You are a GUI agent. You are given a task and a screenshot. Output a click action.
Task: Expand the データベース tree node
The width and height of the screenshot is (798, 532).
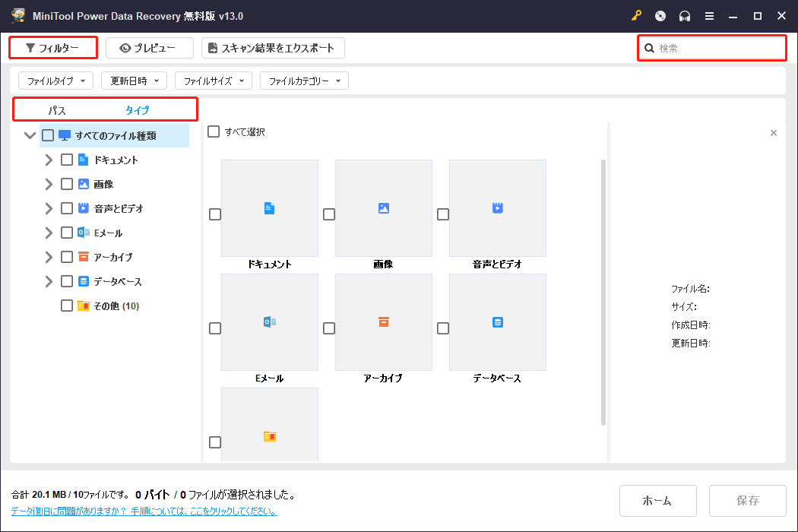(49, 281)
